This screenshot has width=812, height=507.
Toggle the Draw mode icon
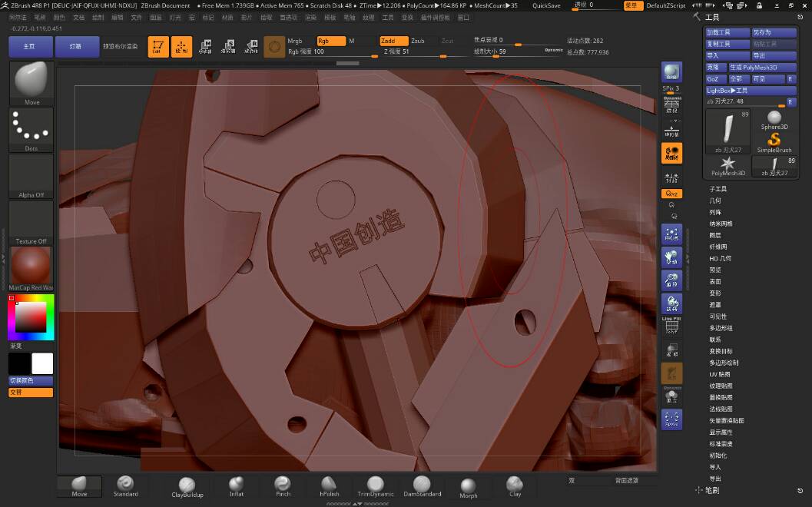(x=182, y=47)
